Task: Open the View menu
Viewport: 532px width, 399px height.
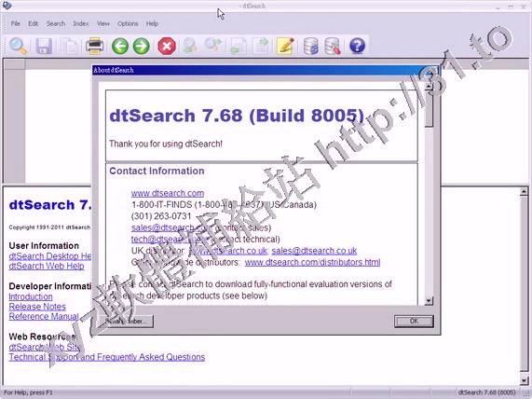Action: 103,23
